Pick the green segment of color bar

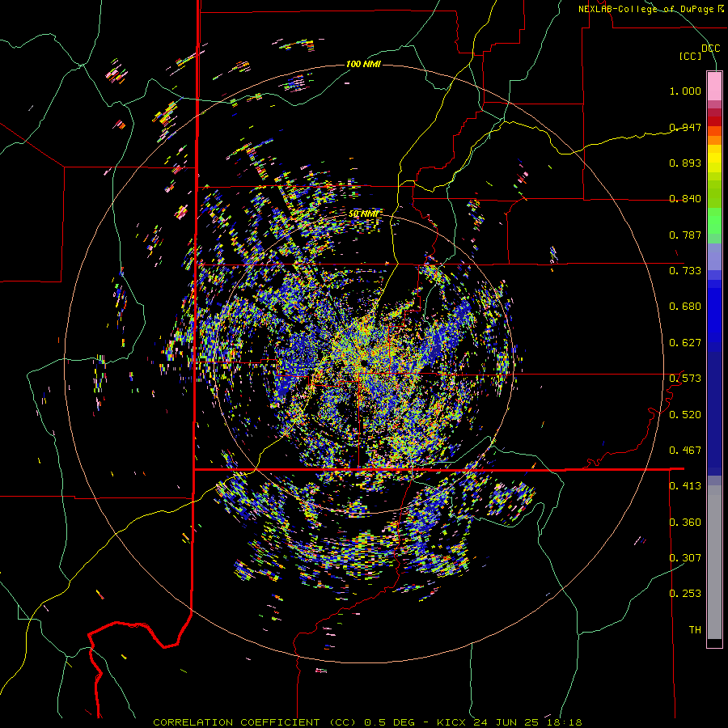tap(714, 221)
